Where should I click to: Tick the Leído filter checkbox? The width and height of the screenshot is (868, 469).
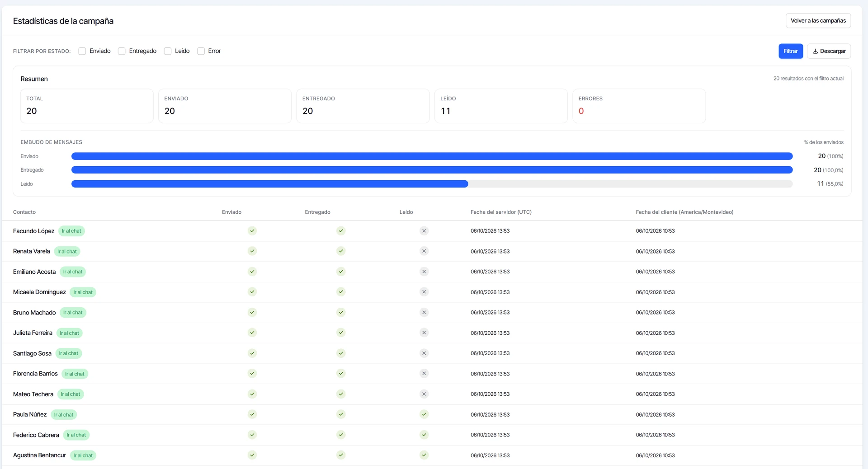(x=168, y=51)
